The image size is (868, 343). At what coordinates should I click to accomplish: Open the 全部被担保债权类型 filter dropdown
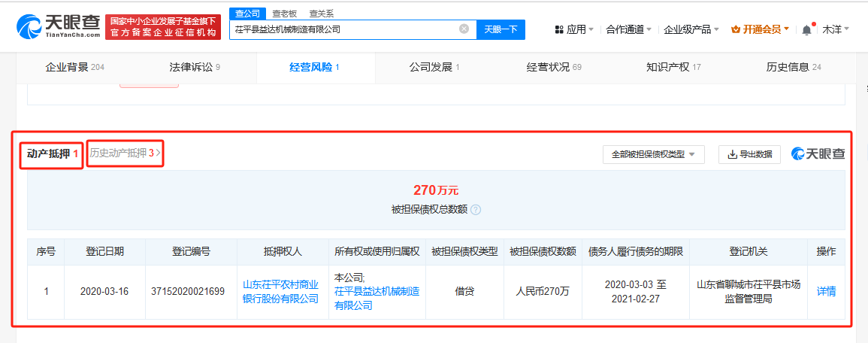tap(653, 154)
